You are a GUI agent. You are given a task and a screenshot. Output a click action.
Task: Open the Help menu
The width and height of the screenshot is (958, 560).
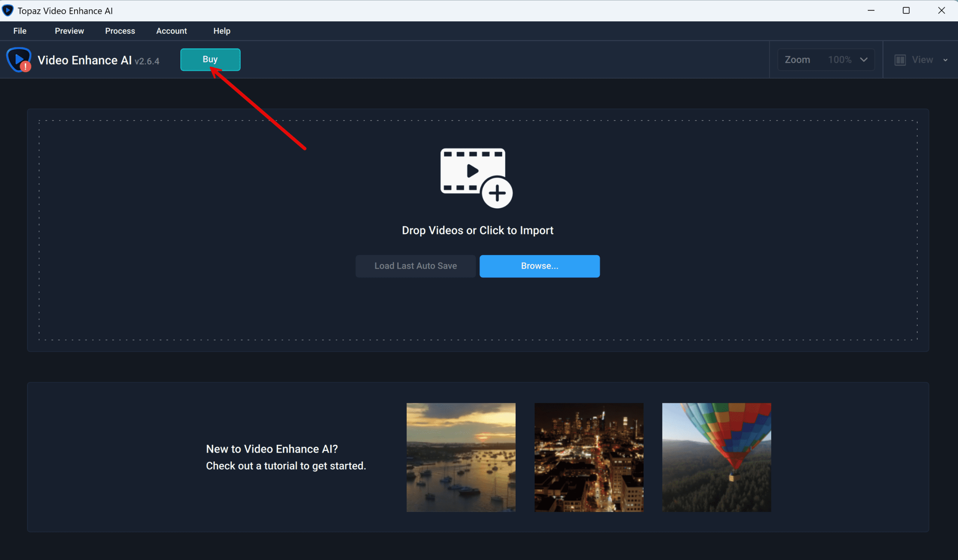coord(222,31)
